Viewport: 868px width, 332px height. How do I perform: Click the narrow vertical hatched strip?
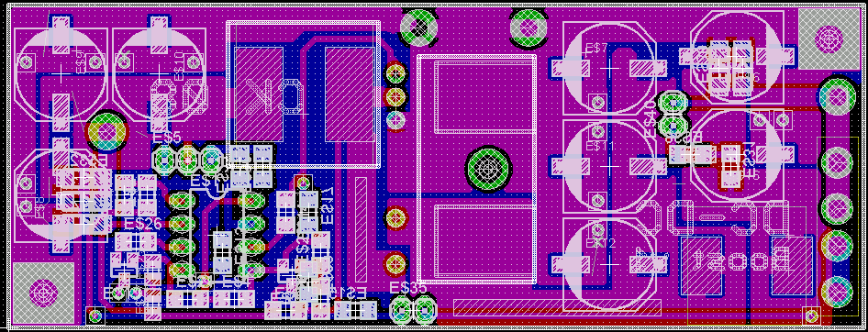(x=361, y=229)
